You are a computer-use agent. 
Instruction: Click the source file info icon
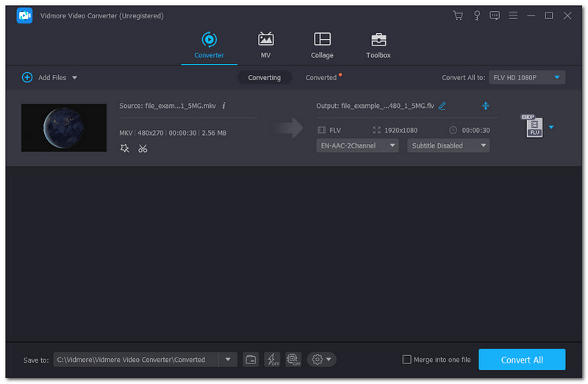tap(223, 106)
